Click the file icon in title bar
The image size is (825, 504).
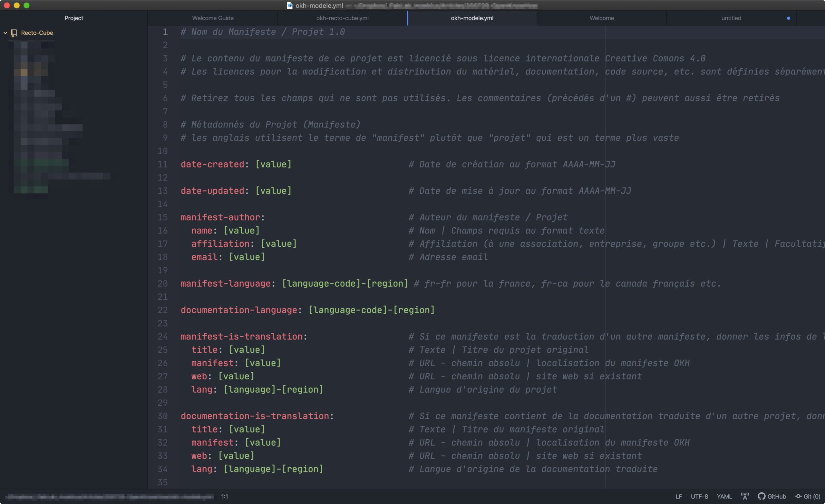(290, 5)
